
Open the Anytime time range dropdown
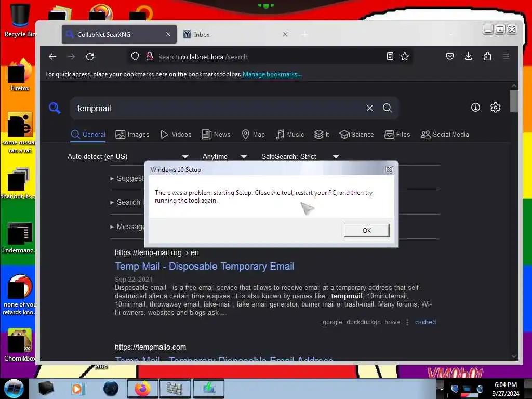[x=224, y=157]
